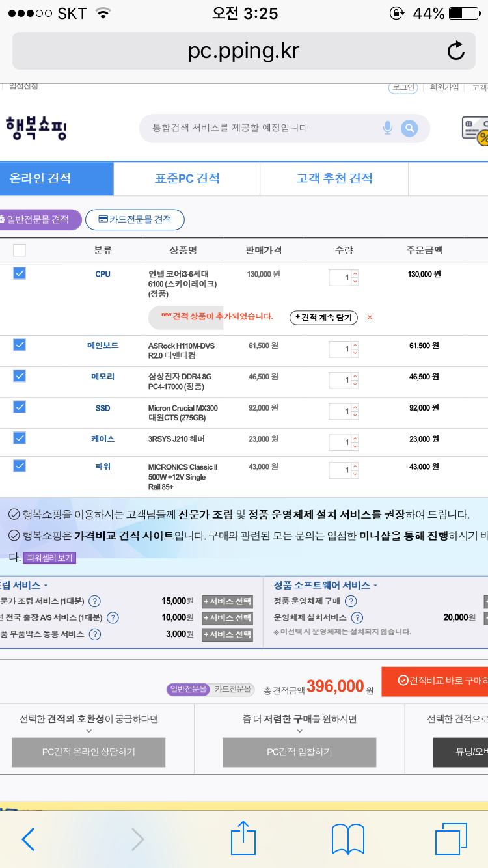Viewport: 488px width, 868px height.
Task: Reload the page with the refresh icon
Action: click(x=455, y=51)
